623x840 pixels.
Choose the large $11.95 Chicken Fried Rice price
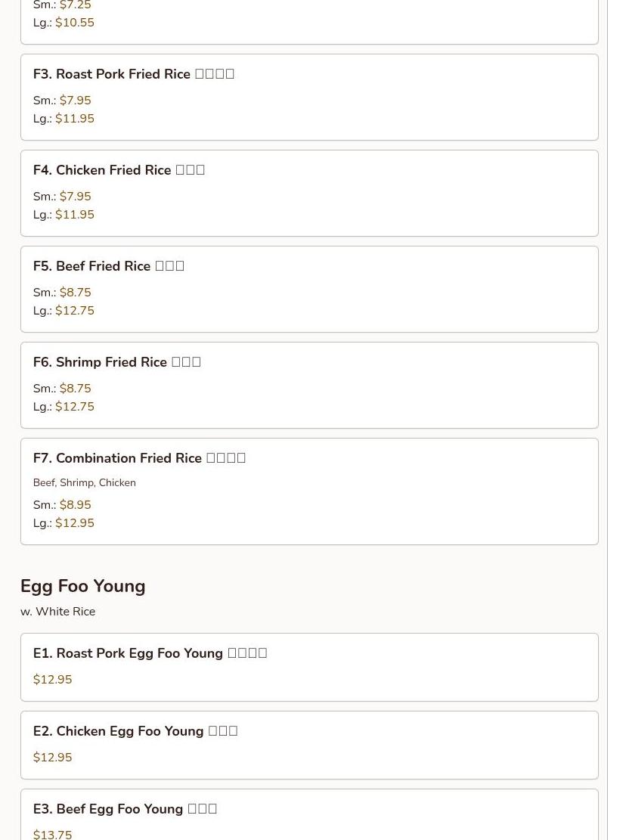coord(74,215)
